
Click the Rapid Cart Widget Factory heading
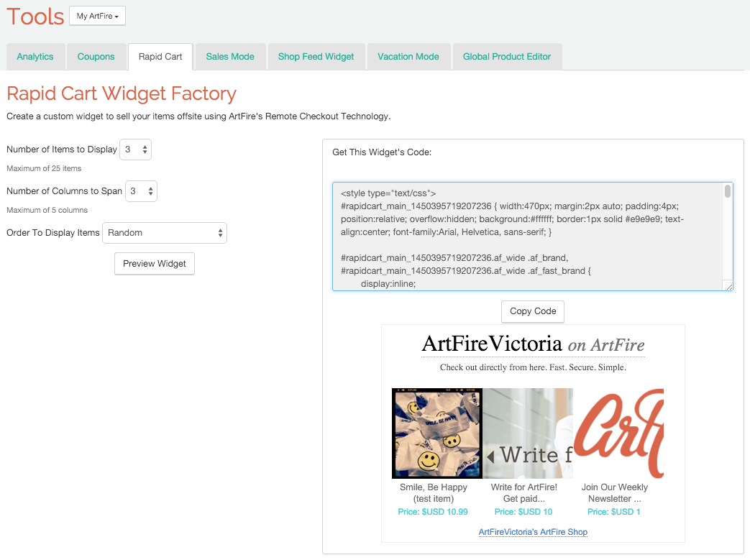pos(122,93)
